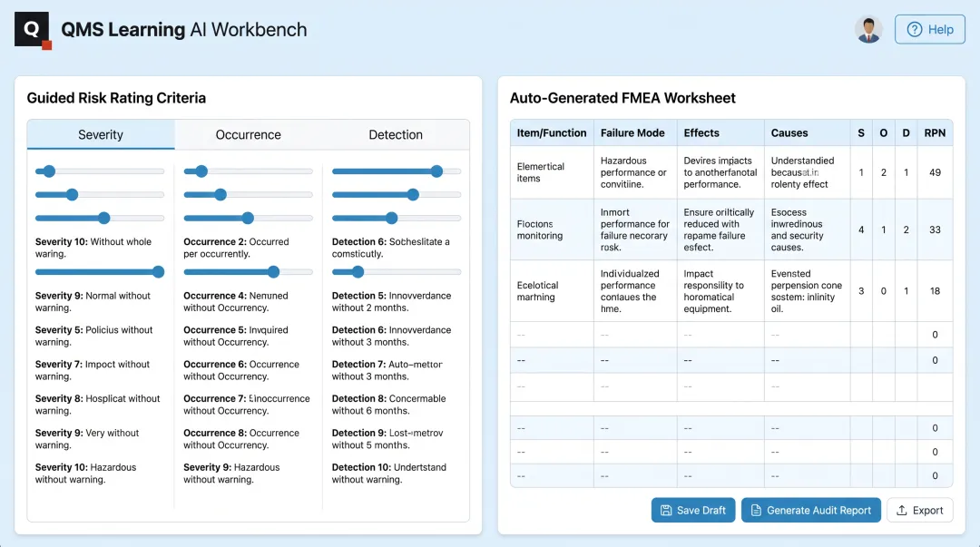
Task: Click the RPN column header
Action: pos(935,133)
